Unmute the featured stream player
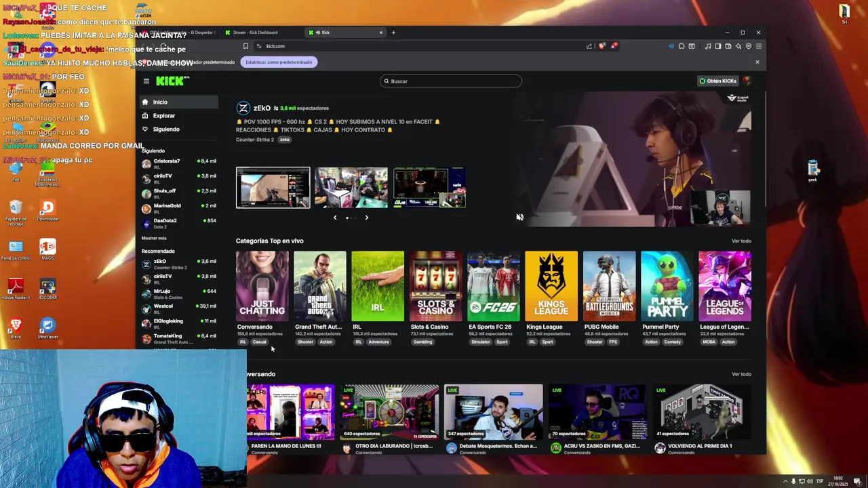 pyautogui.click(x=520, y=218)
